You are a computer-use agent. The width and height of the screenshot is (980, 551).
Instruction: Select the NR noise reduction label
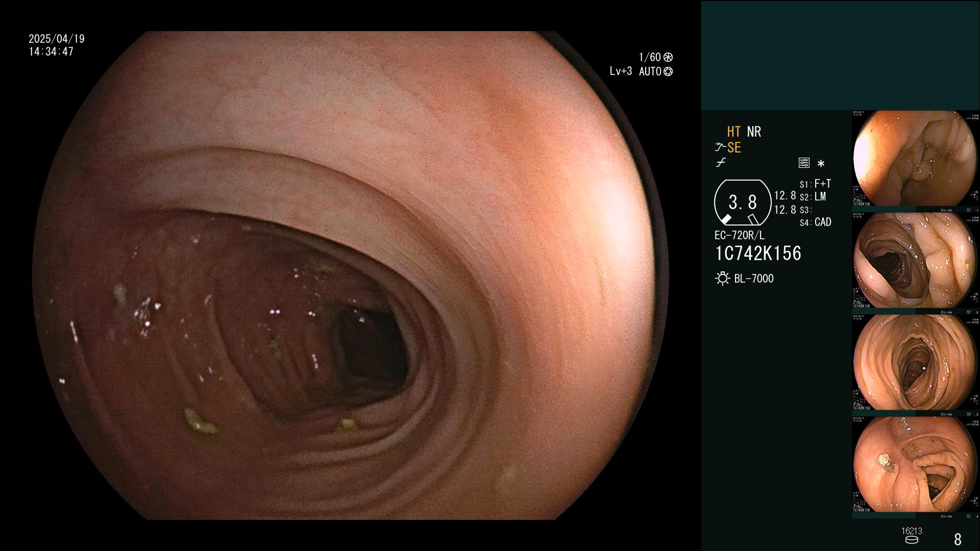pyautogui.click(x=754, y=132)
